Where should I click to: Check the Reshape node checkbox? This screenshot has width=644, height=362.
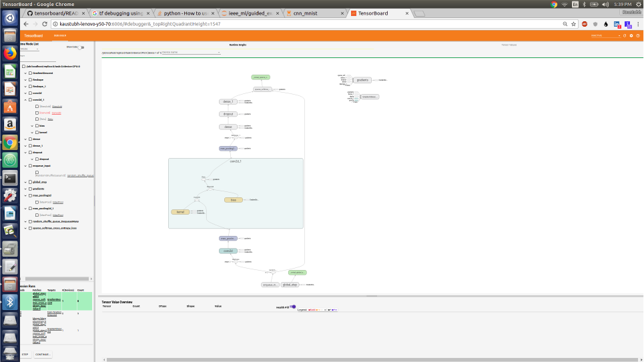pos(30,79)
